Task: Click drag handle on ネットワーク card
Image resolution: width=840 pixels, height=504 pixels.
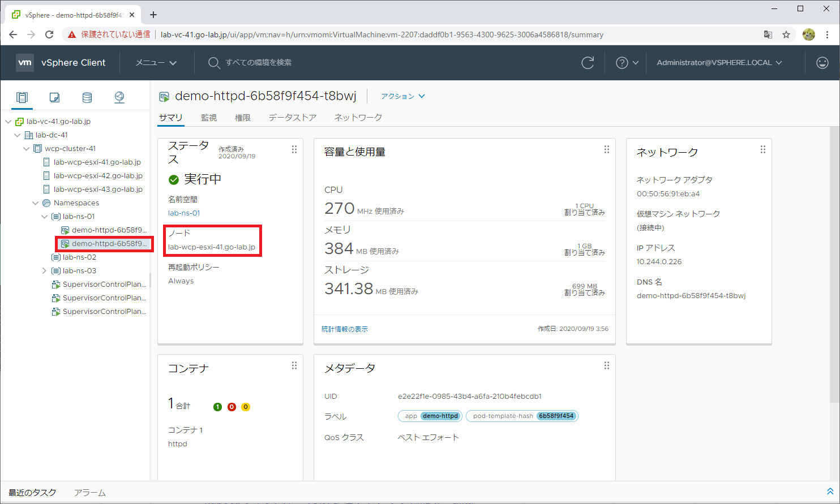Action: pyautogui.click(x=763, y=149)
